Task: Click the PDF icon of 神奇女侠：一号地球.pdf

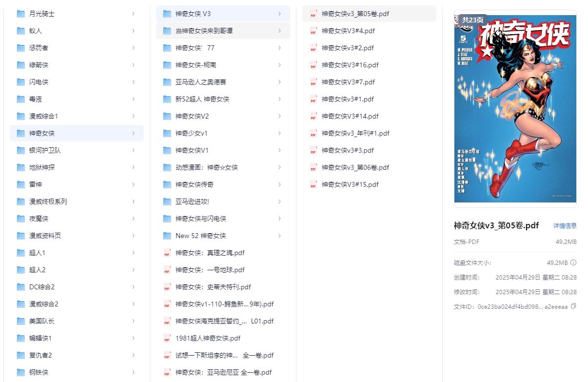Action: click(x=167, y=270)
